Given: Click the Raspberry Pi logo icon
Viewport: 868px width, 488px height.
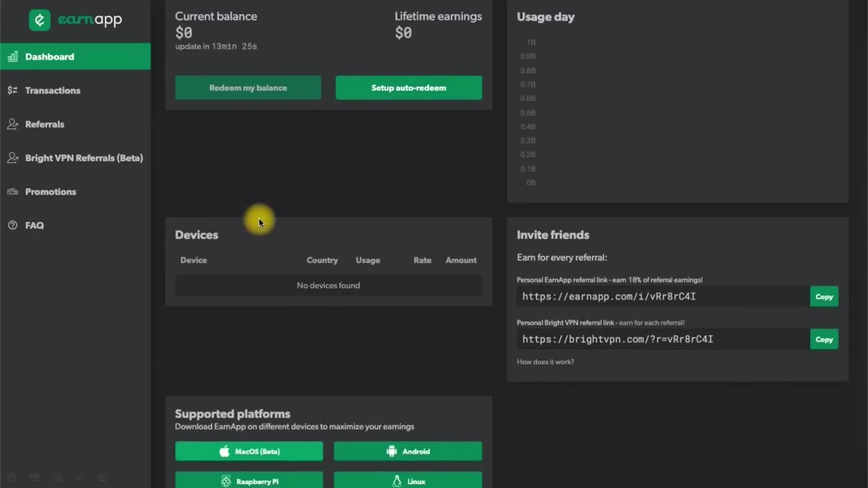Looking at the screenshot, I should click(x=226, y=481).
